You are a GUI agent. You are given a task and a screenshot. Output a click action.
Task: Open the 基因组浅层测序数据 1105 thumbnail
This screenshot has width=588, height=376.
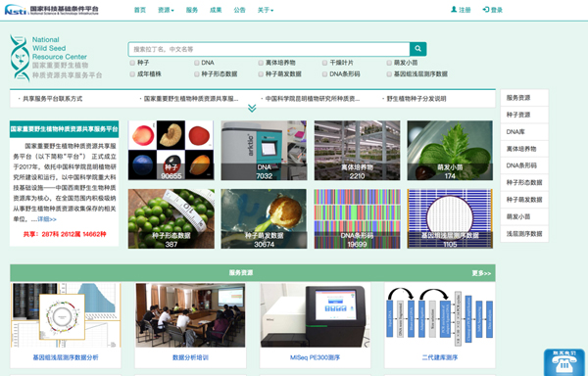(450, 218)
